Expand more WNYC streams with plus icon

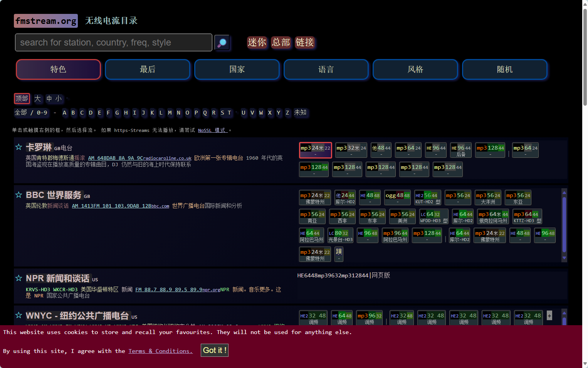pyautogui.click(x=549, y=315)
